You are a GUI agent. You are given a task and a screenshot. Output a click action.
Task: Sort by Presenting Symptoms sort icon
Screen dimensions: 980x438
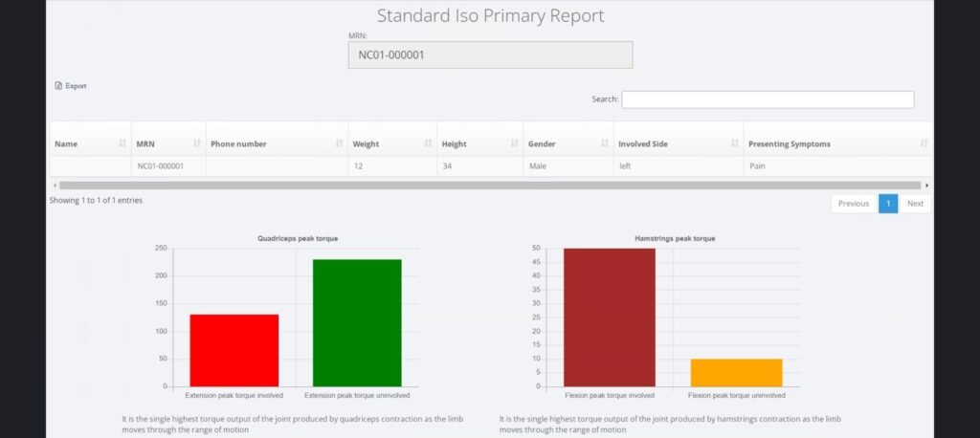pyautogui.click(x=924, y=143)
